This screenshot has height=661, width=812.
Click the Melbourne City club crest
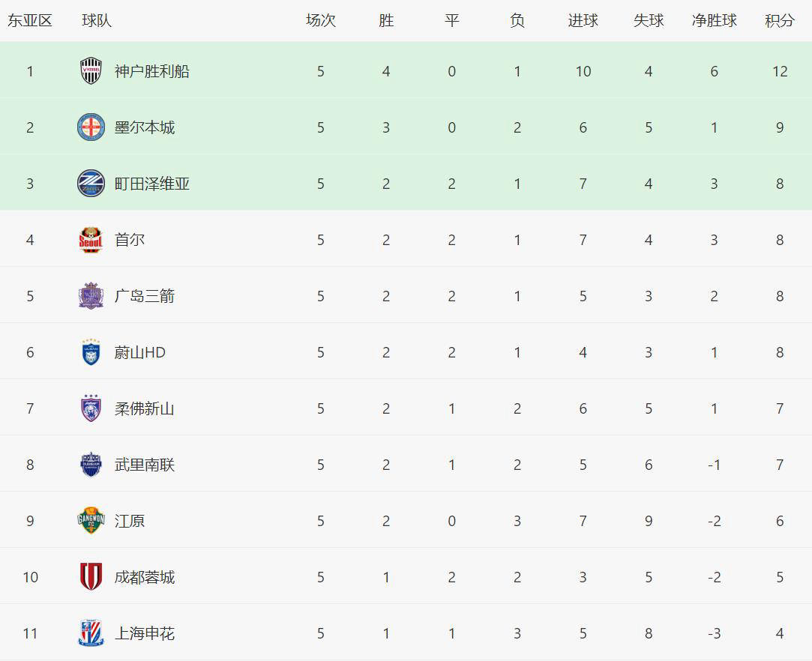pyautogui.click(x=91, y=127)
